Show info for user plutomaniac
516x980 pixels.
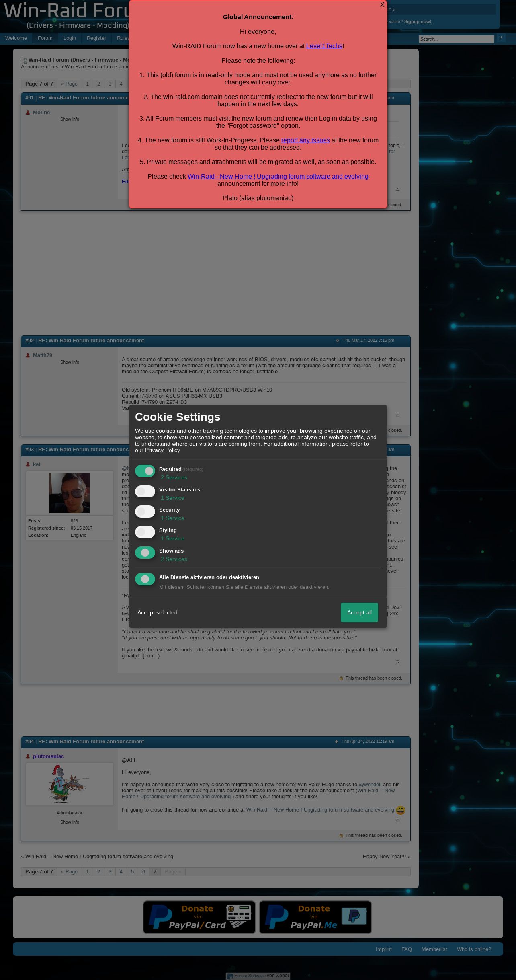pos(70,822)
